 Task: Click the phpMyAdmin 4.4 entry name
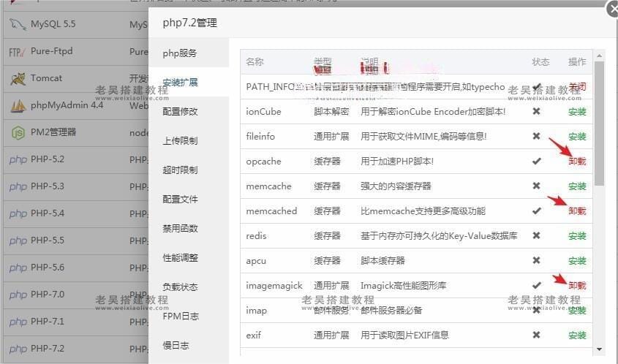point(67,105)
